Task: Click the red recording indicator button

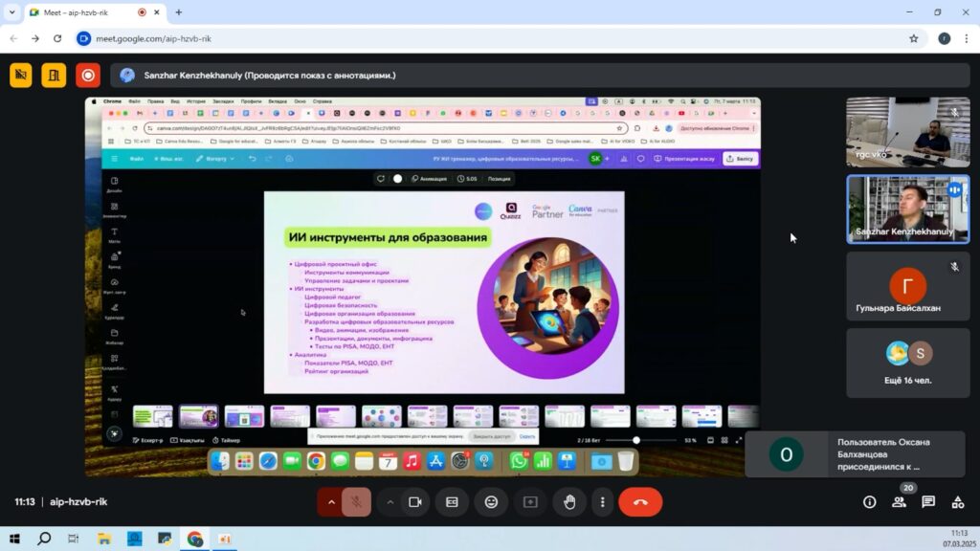Action: (88, 76)
